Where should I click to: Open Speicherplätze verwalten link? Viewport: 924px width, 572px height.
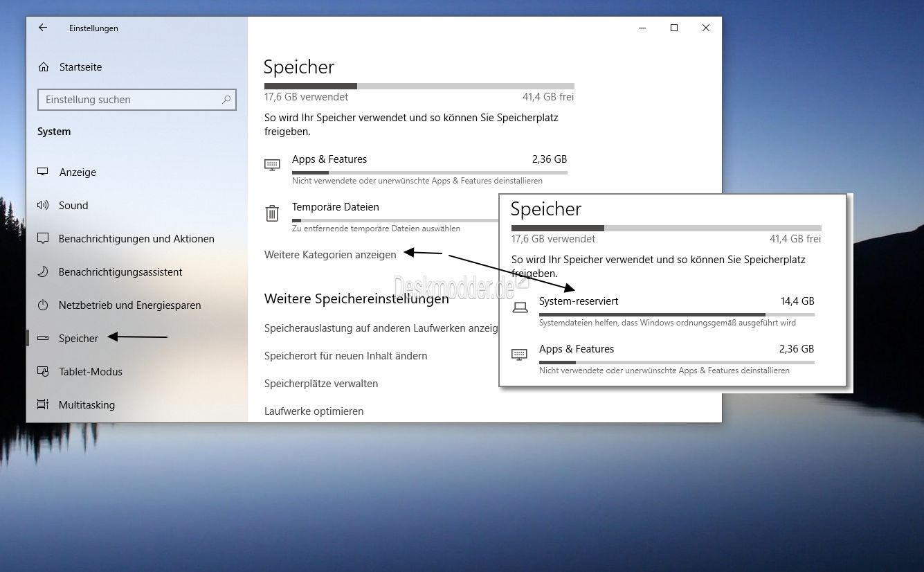(x=321, y=384)
